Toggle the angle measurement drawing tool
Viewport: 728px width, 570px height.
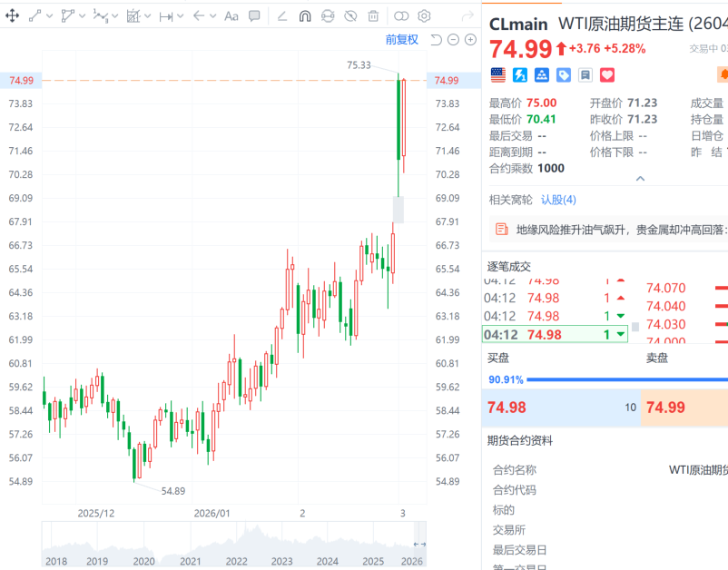pyautogui.click(x=281, y=15)
